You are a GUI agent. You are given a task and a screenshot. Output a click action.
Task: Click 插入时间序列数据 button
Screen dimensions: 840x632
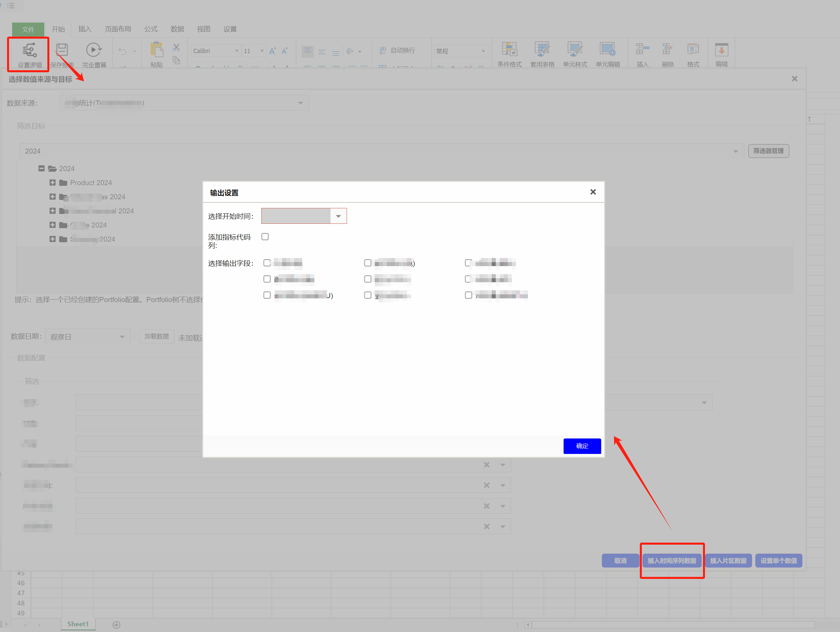(x=671, y=560)
